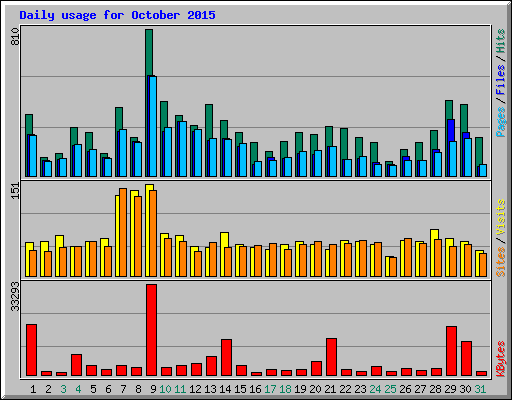512x400 pixels.
Task: Click the day 29 axis label
Action: tap(450, 389)
